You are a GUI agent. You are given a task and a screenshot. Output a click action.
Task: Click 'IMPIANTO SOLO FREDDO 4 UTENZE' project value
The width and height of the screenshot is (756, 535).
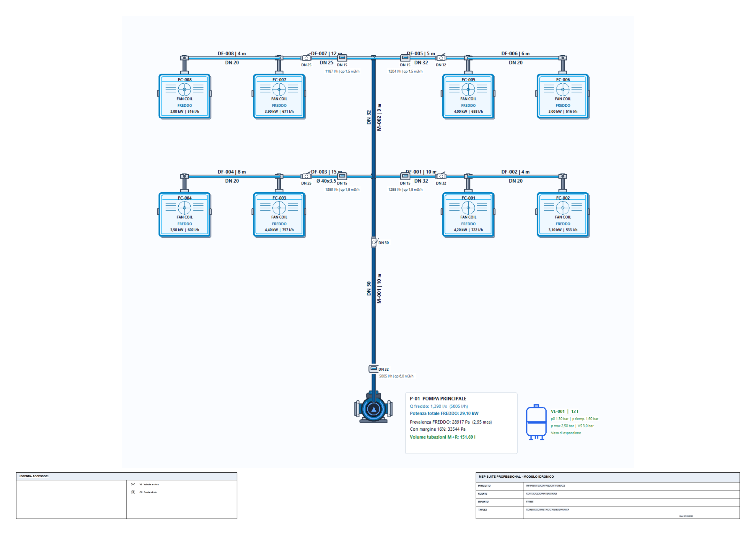pos(546,486)
